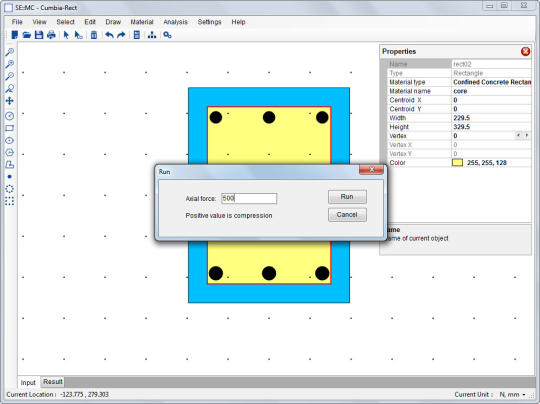Switch to the Result tab
The height and width of the screenshot is (404, 540).
click(x=53, y=382)
